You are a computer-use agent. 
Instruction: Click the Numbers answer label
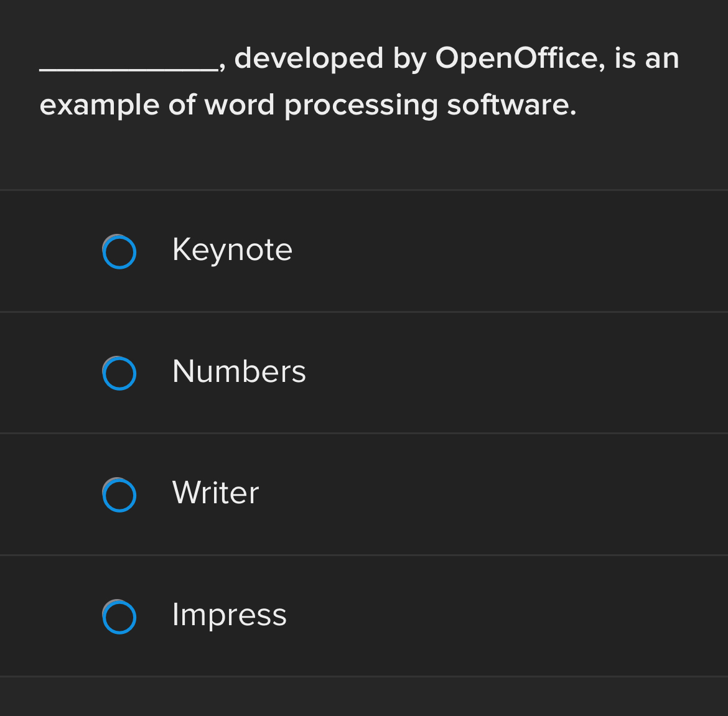(x=238, y=372)
